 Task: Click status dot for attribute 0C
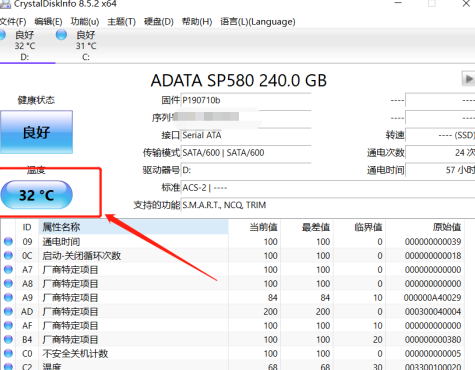[x=8, y=255]
